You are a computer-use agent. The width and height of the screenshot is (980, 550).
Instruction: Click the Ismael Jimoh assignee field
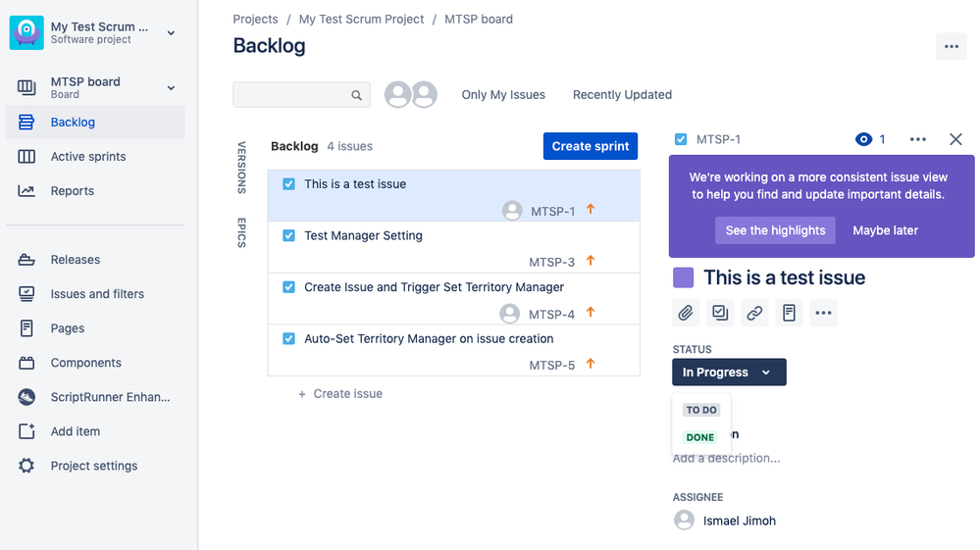[x=725, y=521]
